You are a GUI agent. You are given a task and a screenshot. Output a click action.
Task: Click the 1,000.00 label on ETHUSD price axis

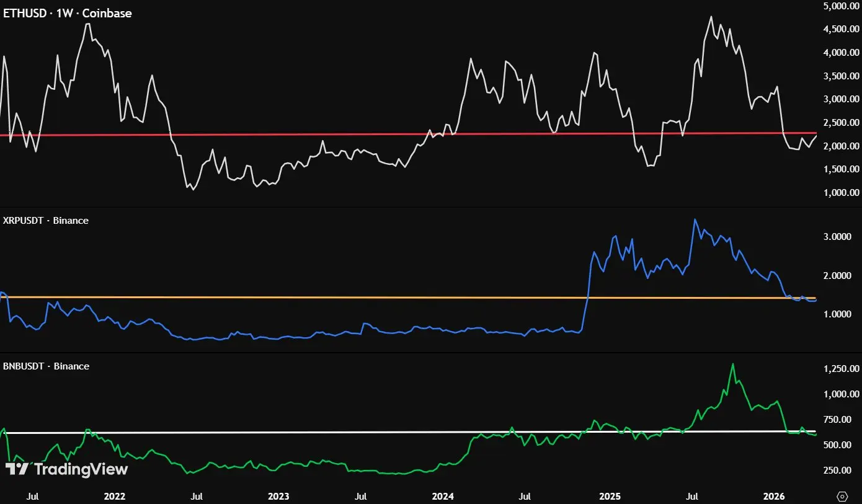842,193
